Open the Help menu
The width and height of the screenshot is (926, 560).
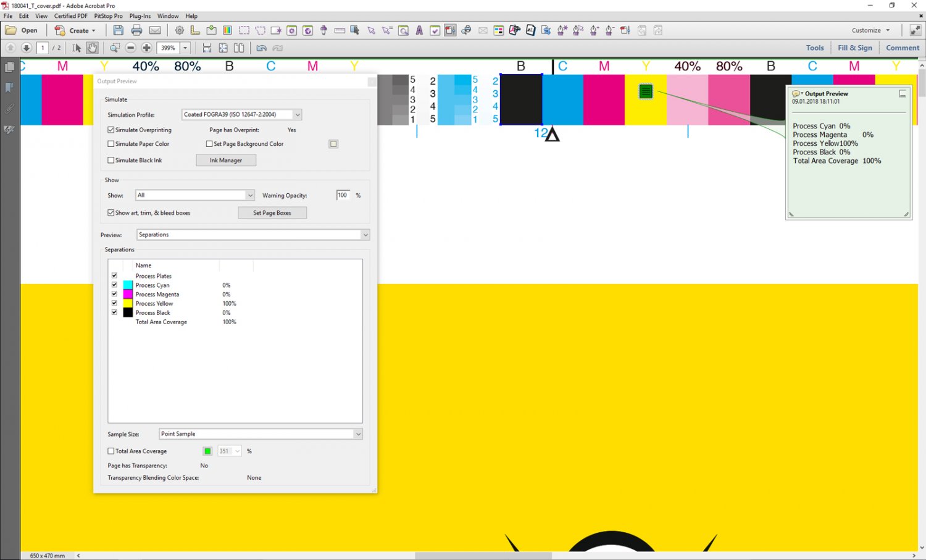click(191, 16)
